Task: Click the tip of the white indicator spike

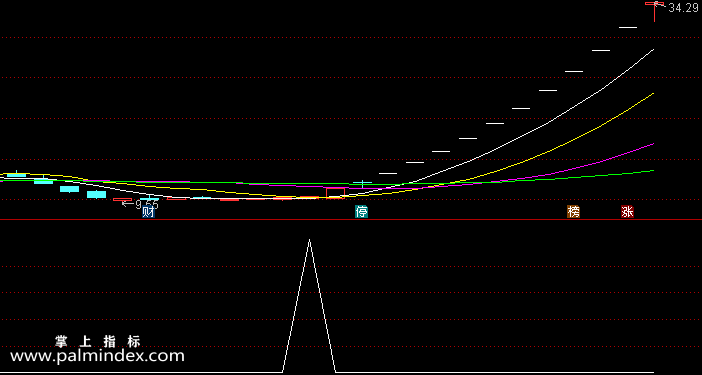Action: pyautogui.click(x=309, y=240)
